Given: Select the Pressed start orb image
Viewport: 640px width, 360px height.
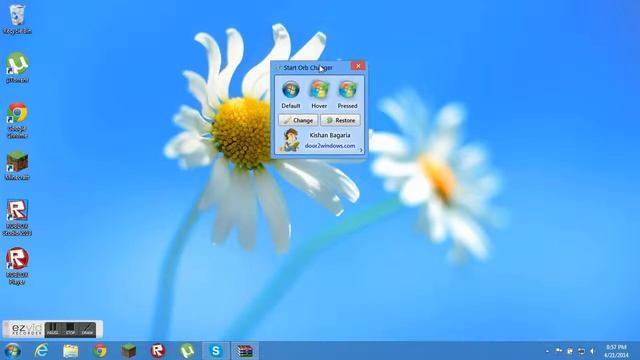Looking at the screenshot, I should pos(347,90).
